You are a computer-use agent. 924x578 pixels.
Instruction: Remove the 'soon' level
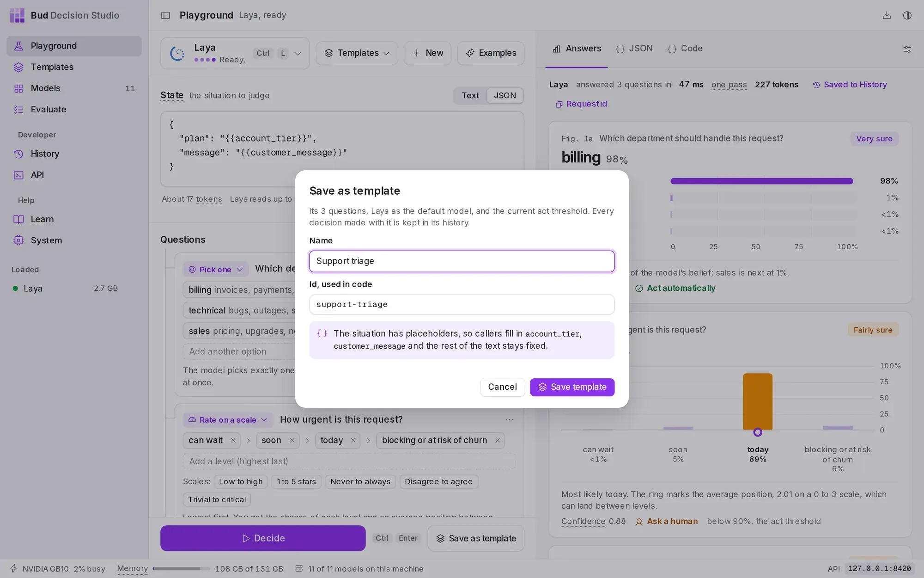click(292, 440)
